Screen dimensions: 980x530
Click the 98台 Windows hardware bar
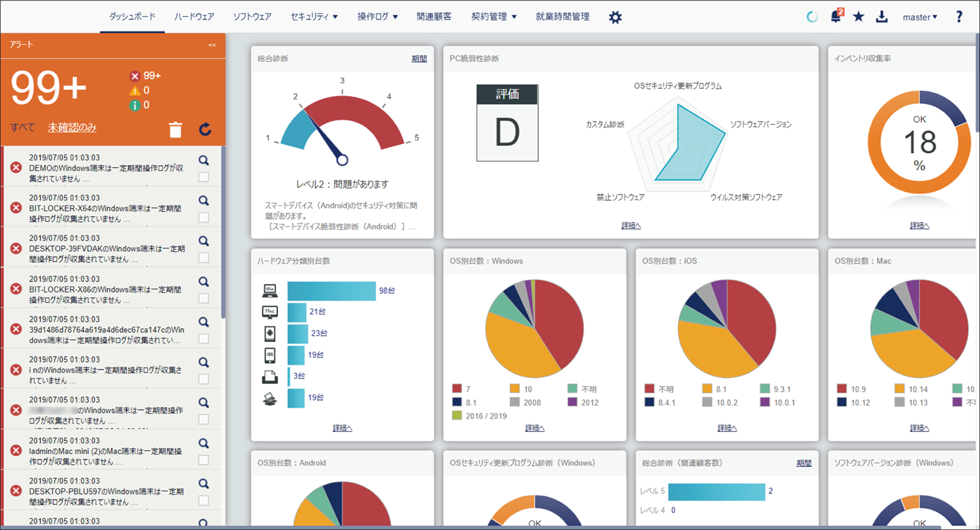pos(332,291)
